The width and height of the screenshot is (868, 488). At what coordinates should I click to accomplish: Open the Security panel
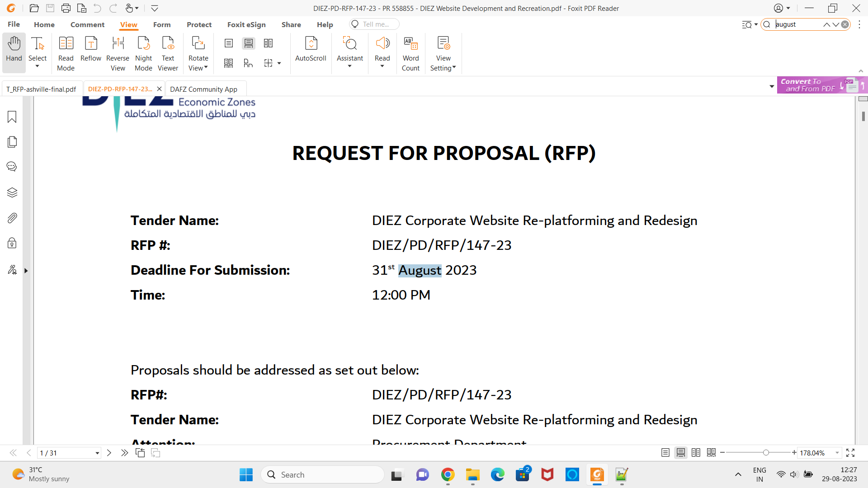[x=12, y=244]
